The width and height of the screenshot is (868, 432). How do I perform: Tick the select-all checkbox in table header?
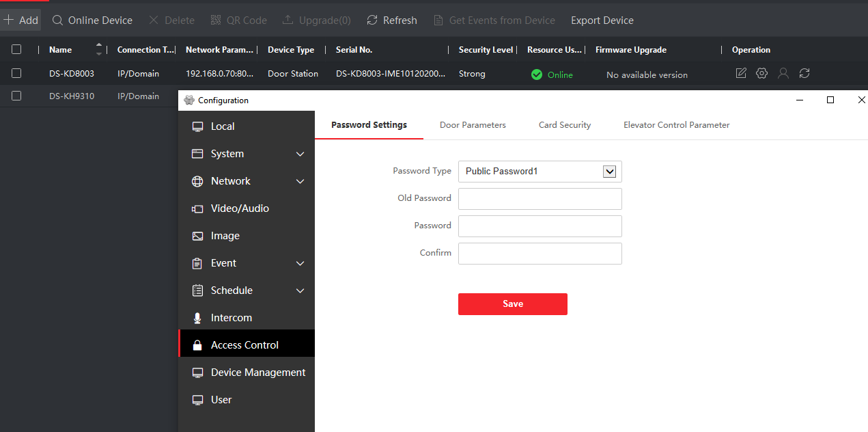tap(16, 49)
